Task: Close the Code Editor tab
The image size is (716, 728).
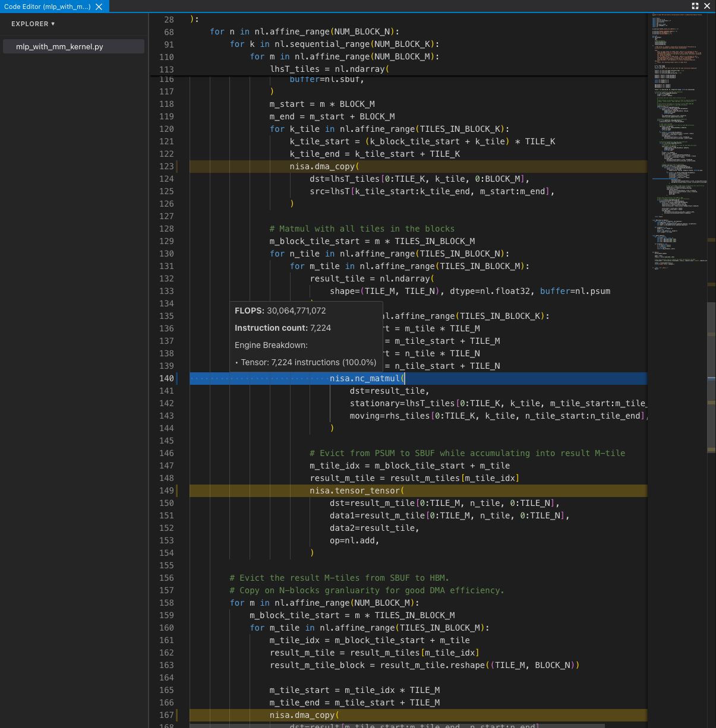Action: (99, 7)
